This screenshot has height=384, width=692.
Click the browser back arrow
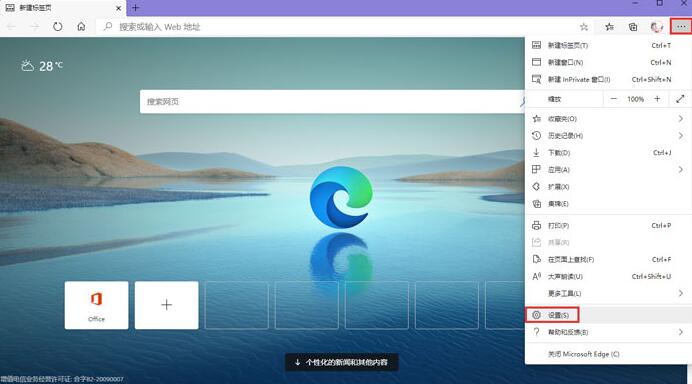[x=11, y=27]
